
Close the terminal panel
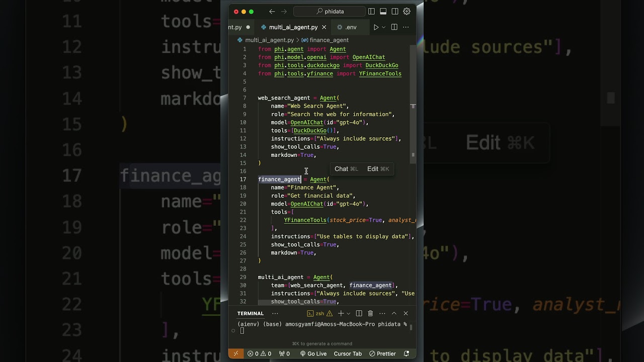tap(406, 313)
